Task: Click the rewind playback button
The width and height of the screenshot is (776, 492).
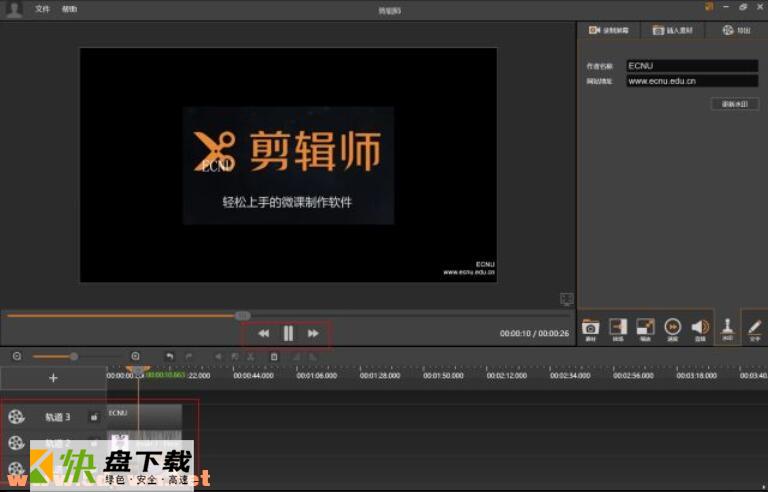Action: [264, 333]
